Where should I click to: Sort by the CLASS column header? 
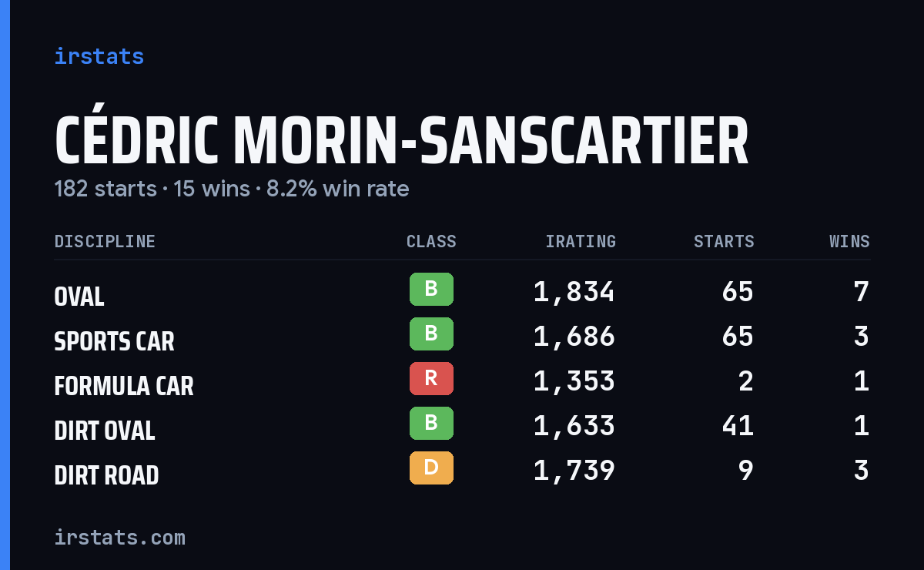coord(431,242)
